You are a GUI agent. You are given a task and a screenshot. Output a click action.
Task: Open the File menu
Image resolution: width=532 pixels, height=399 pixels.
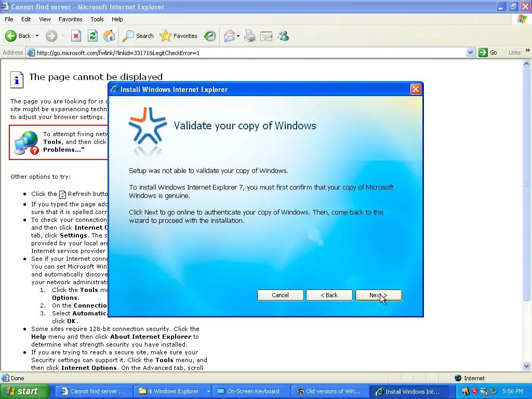click(x=9, y=19)
